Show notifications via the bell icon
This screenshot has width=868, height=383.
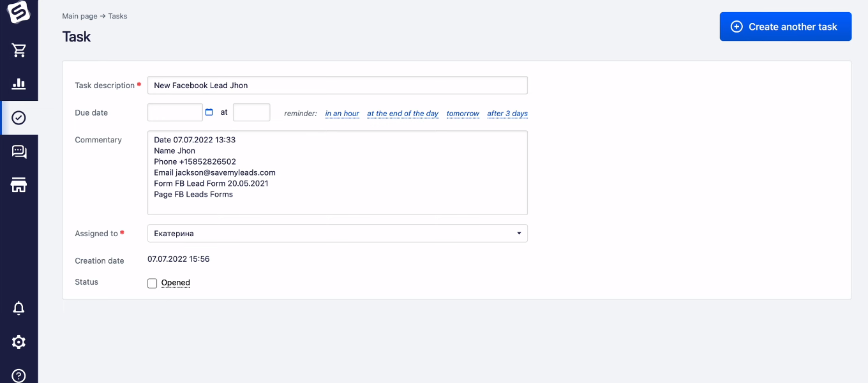[x=19, y=308]
